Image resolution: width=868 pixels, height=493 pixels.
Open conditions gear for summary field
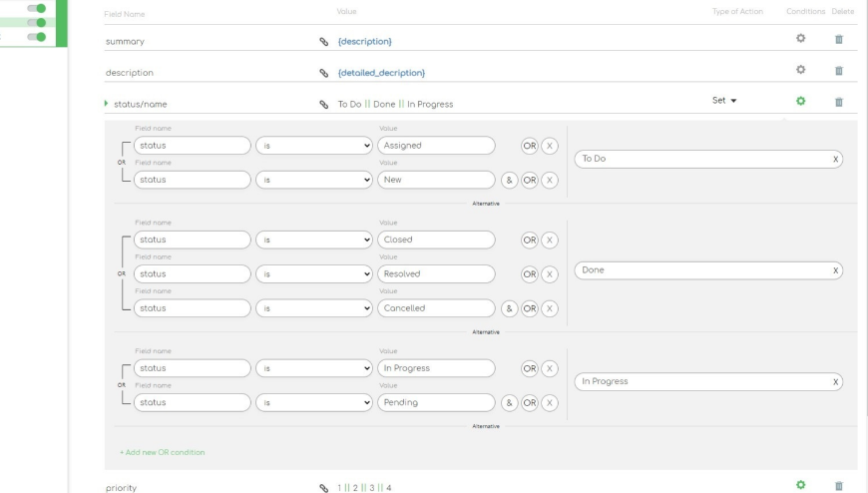tap(799, 39)
